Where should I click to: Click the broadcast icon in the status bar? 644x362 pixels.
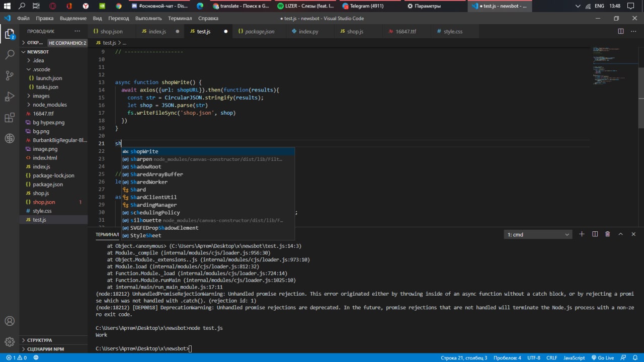click(36, 357)
